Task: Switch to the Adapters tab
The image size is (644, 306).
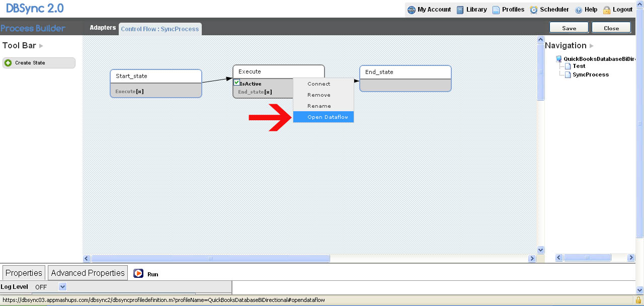Action: coord(103,28)
